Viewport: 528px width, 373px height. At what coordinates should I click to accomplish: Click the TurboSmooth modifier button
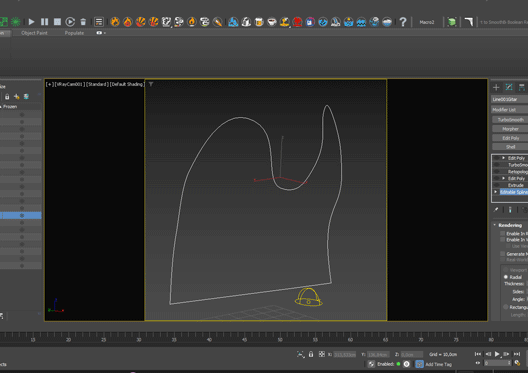point(510,120)
